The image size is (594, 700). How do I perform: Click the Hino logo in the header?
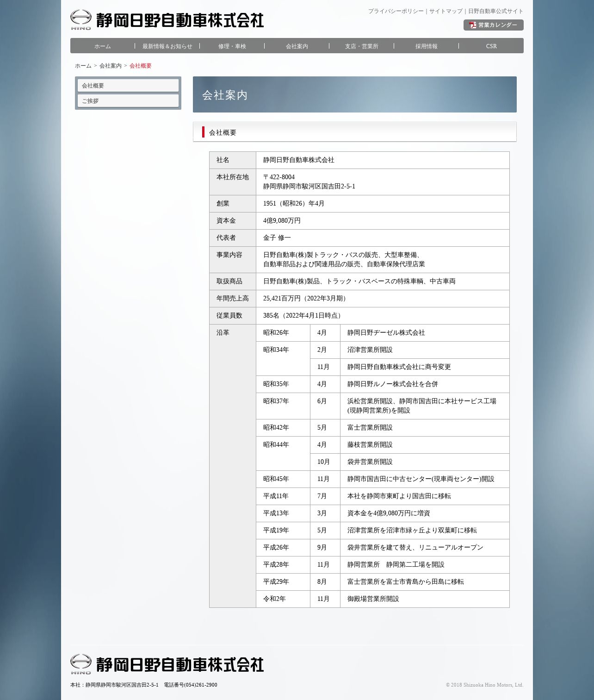click(81, 20)
